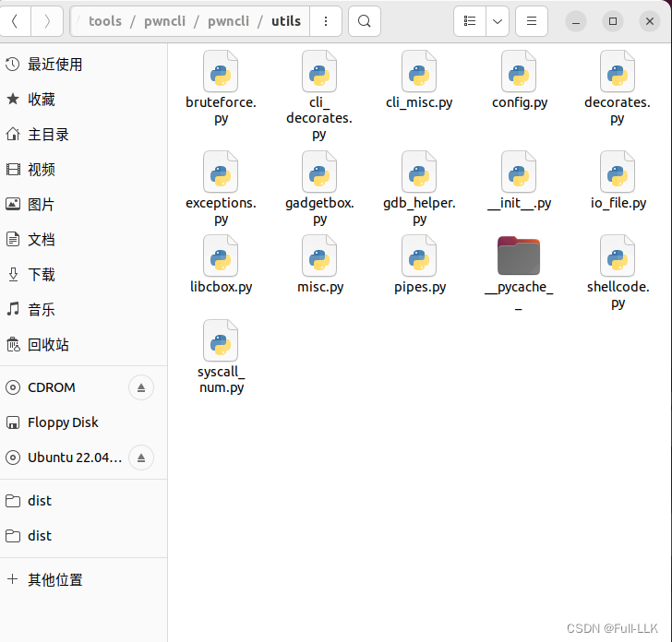The image size is (672, 642).
Task: Open 收藏 starred items
Action: pos(84,100)
